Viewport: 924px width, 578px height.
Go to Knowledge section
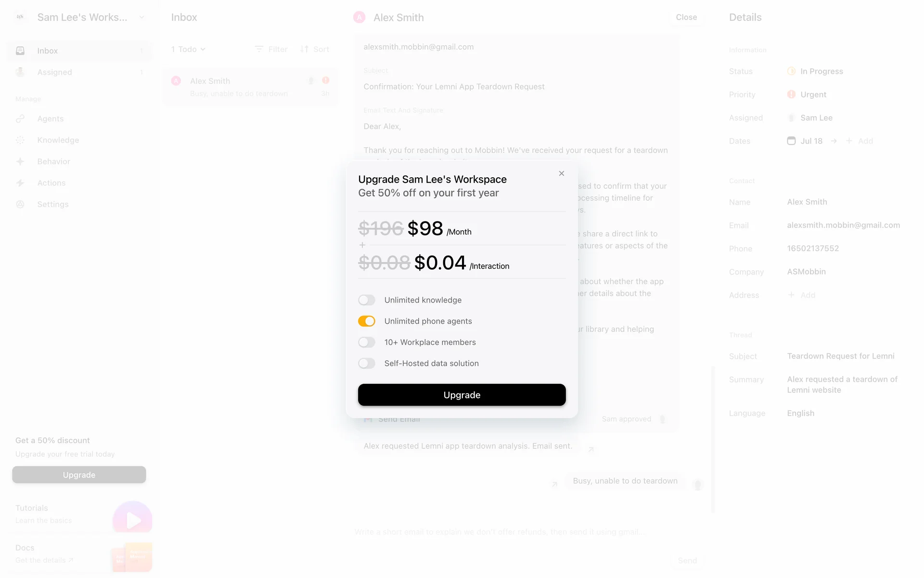pyautogui.click(x=58, y=140)
